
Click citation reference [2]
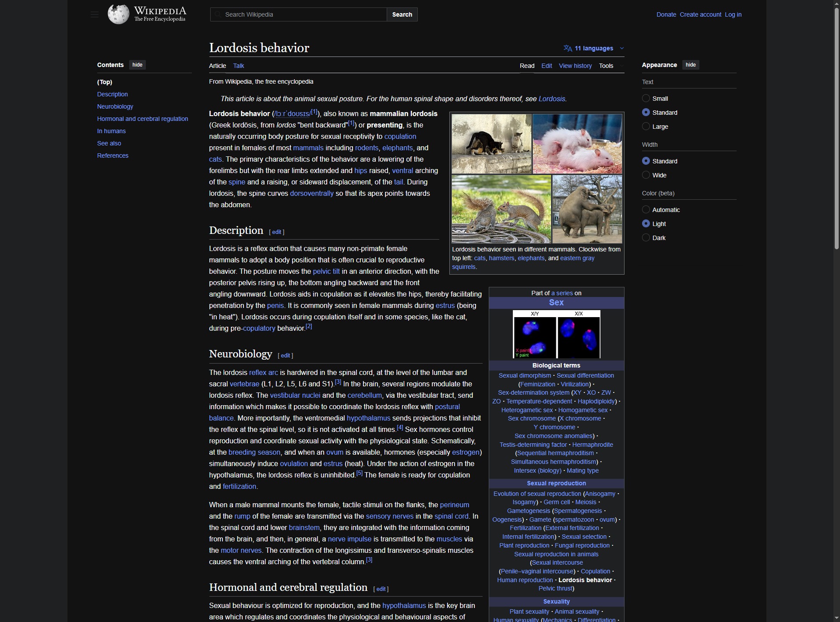pyautogui.click(x=309, y=326)
